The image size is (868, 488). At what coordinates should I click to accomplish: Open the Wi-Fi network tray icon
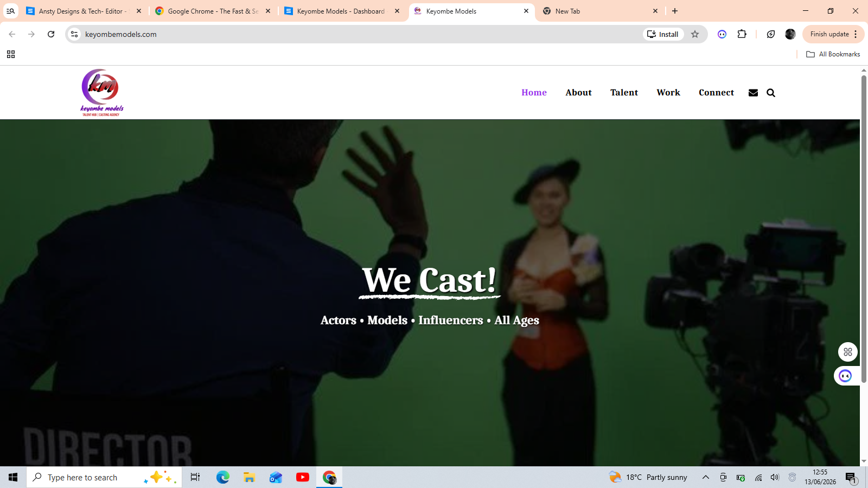(758, 477)
